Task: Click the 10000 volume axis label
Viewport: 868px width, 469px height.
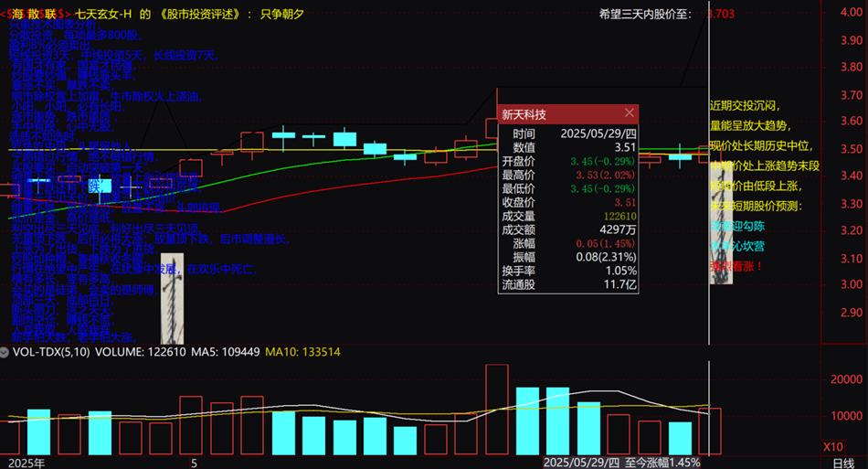Action: coord(846,416)
